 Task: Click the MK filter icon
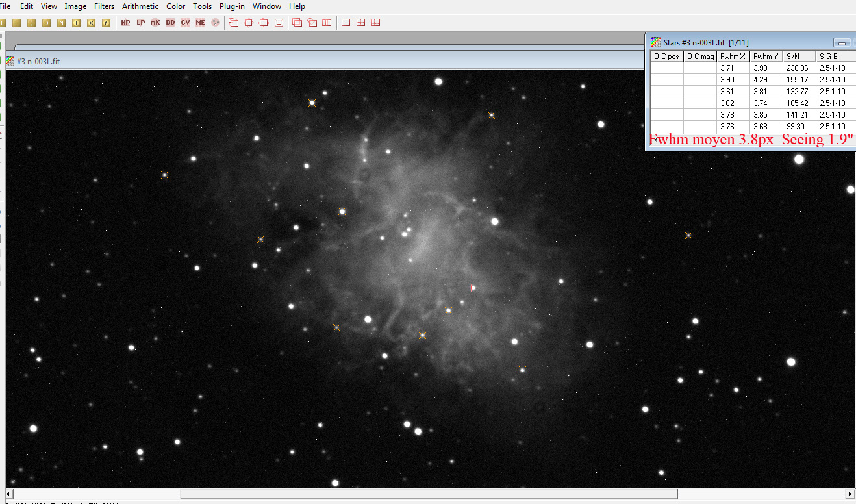tap(155, 23)
